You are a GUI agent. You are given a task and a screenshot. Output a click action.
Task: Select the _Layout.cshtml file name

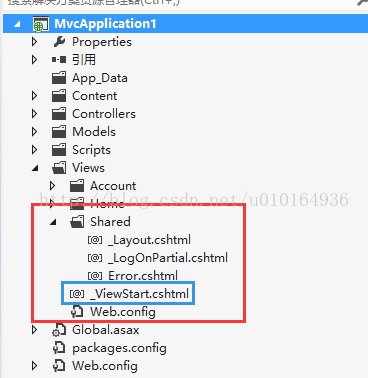click(150, 240)
